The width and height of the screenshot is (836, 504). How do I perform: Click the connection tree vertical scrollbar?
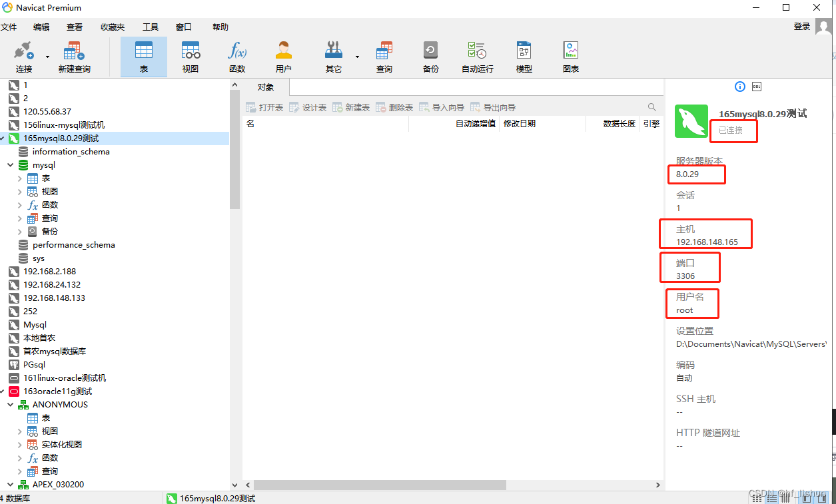coord(234,150)
